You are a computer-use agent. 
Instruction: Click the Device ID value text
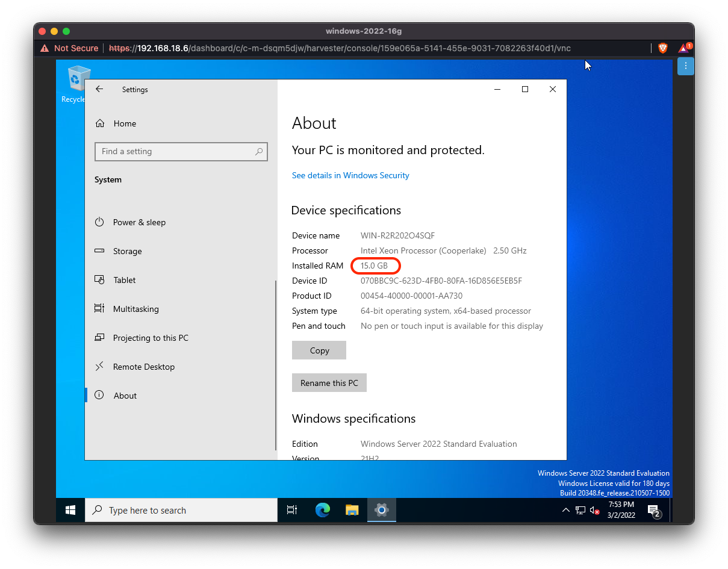(x=441, y=281)
